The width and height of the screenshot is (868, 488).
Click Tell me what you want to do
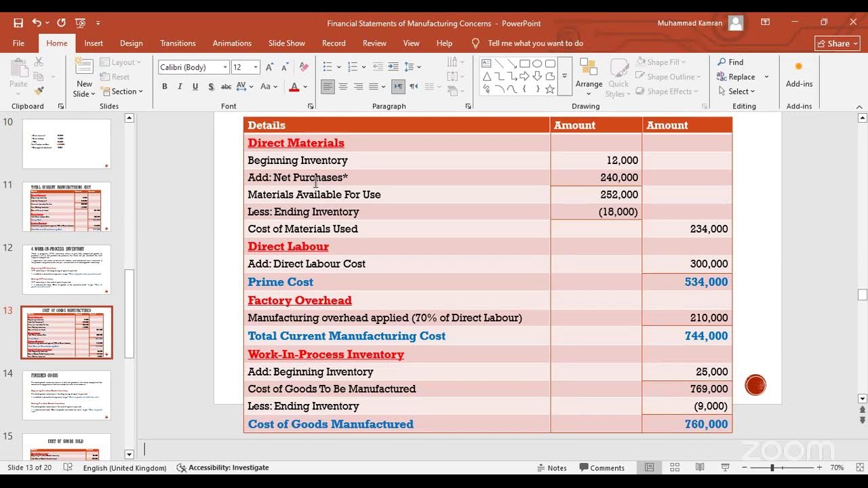pyautogui.click(x=528, y=43)
